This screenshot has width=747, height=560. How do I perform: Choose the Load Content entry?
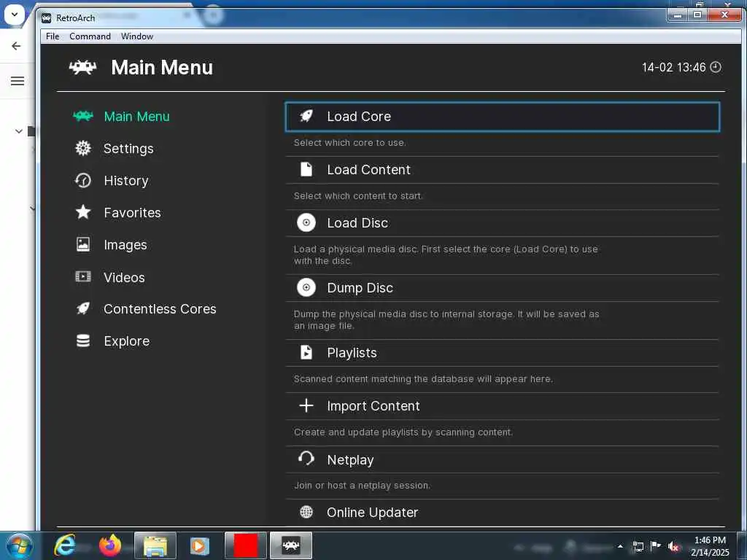(502, 169)
